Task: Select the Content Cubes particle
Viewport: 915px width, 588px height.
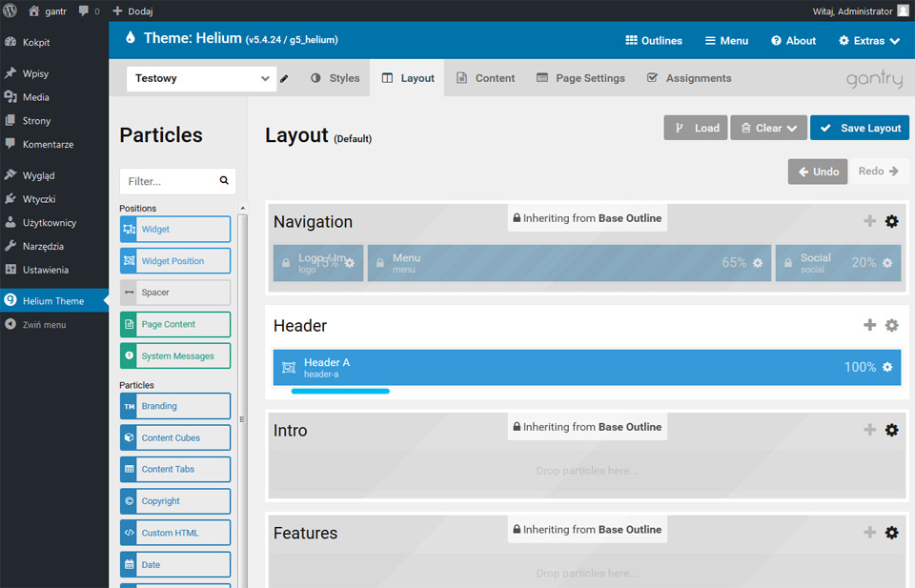Action: coord(175,437)
